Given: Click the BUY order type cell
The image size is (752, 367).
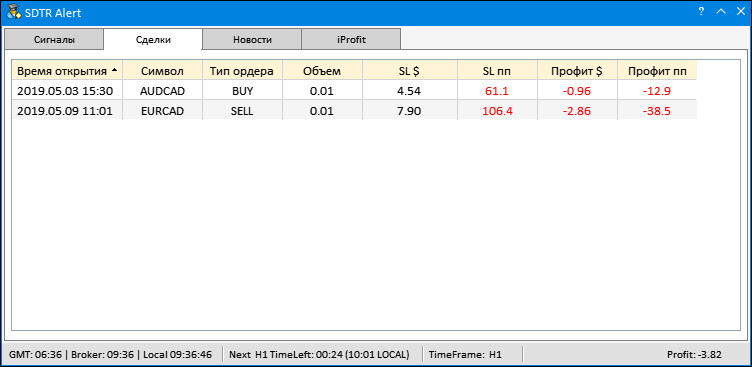Looking at the screenshot, I should 242,91.
